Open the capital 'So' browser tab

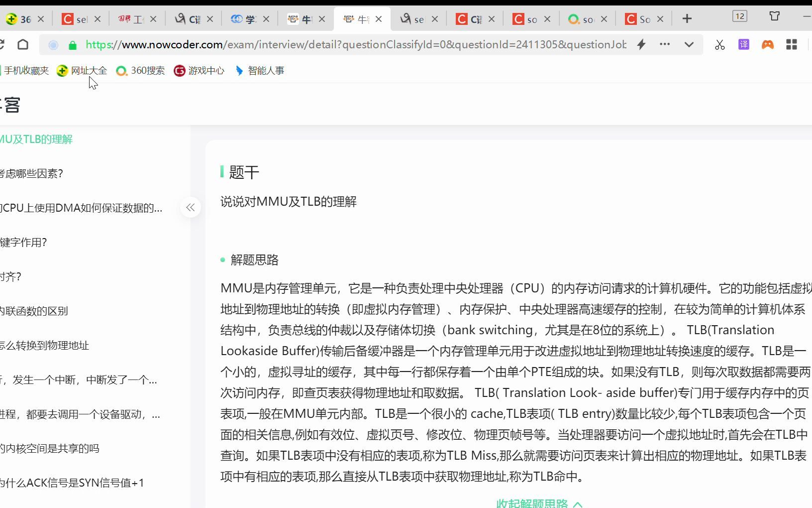point(638,19)
